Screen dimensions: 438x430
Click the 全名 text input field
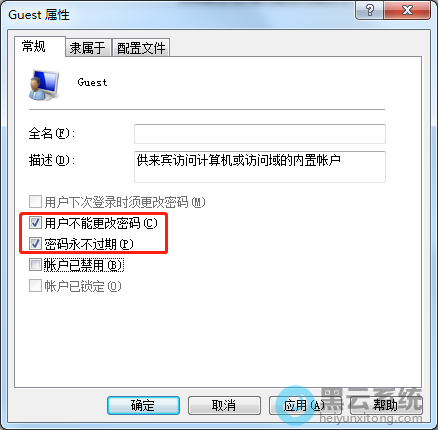(x=260, y=134)
